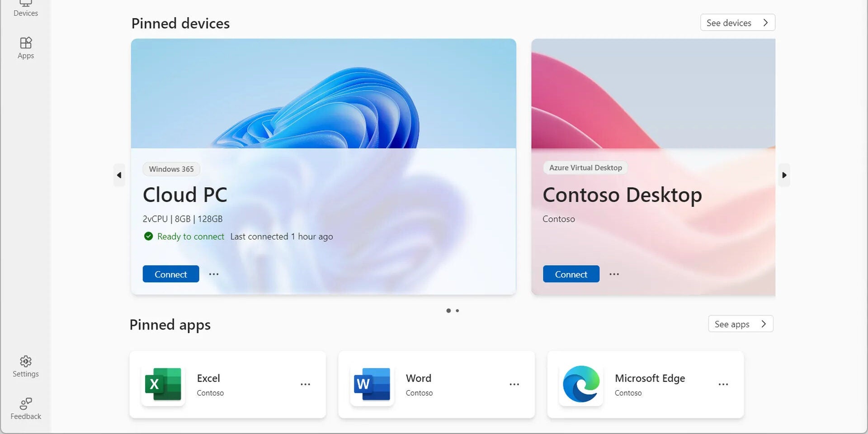Connect to the Contoso Desktop
This screenshot has height=434, width=868.
[571, 274]
